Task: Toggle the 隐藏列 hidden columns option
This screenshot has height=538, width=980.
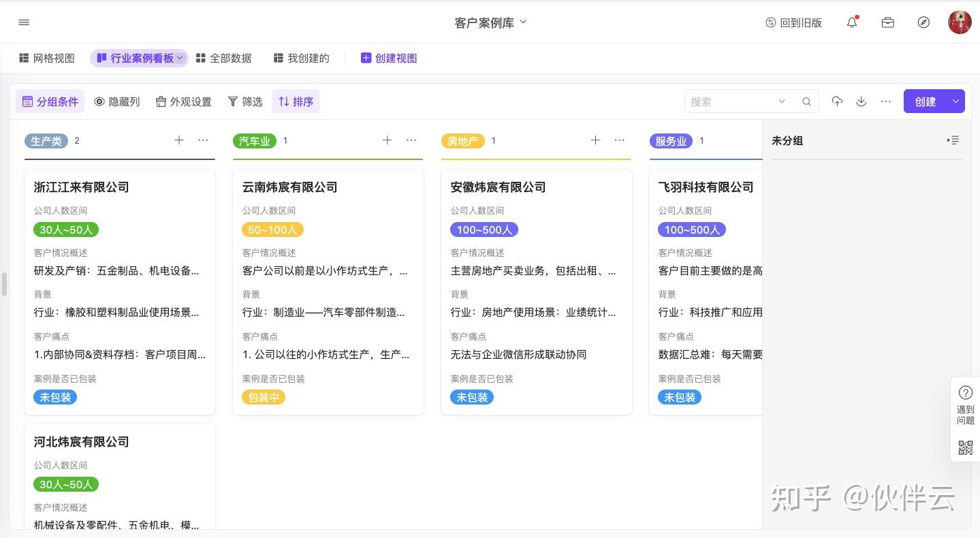Action: pos(117,101)
